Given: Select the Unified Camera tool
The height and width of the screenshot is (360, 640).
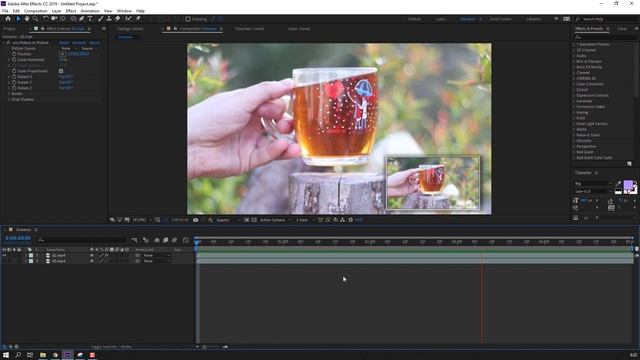Looking at the screenshot, I should [54, 19].
